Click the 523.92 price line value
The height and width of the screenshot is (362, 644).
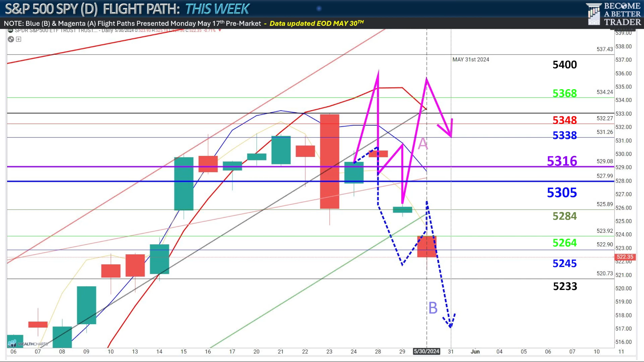(604, 231)
